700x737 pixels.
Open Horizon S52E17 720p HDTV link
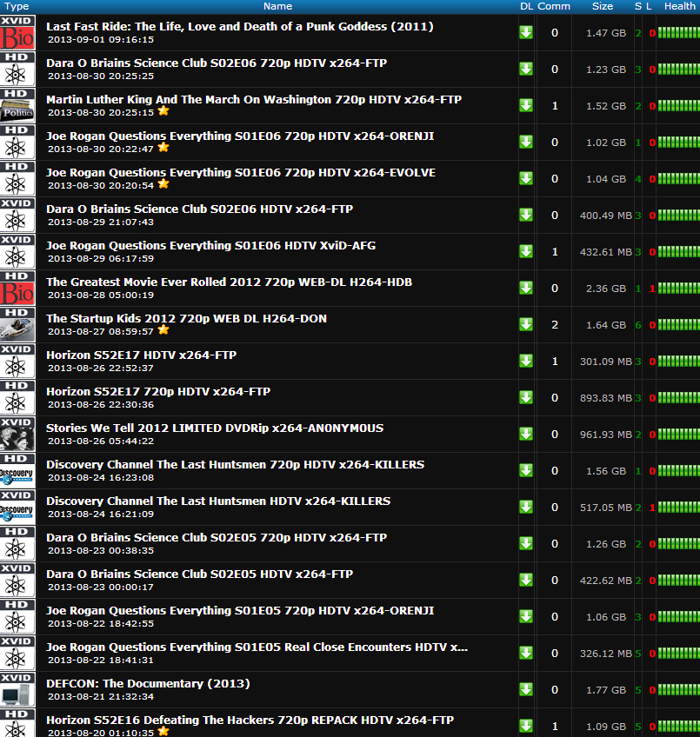(158, 391)
